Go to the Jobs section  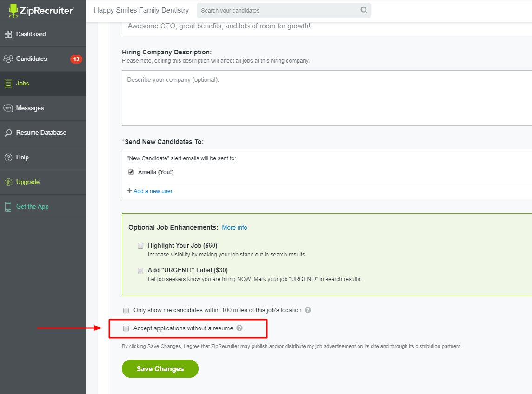23,84
